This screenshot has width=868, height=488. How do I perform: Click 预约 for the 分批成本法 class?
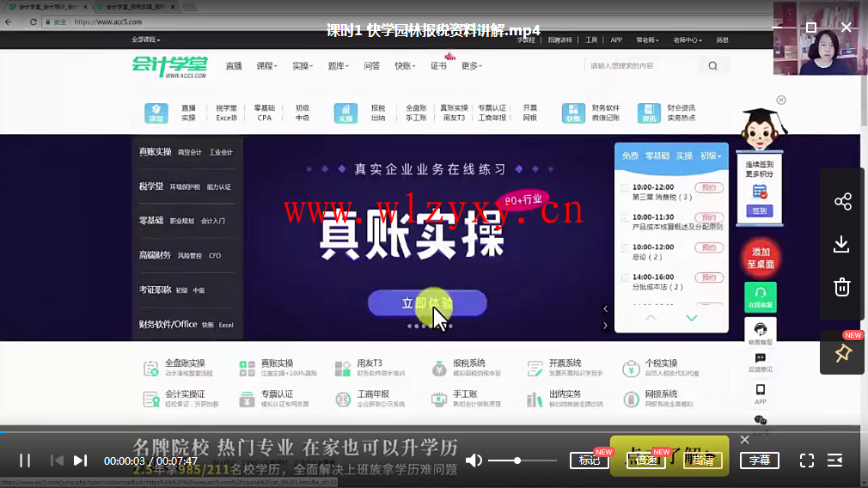pyautogui.click(x=709, y=278)
